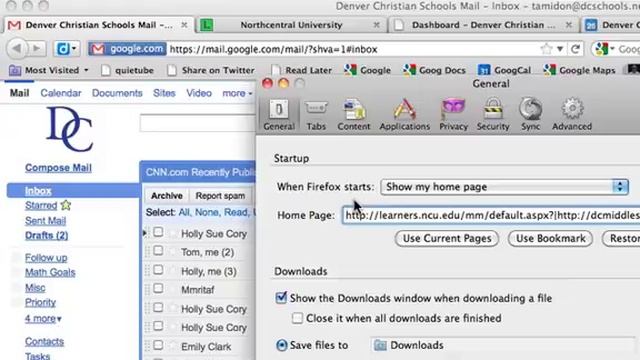Tick checkbox for first Holly Sue Cory email
The image size is (640, 360).
[158, 233]
